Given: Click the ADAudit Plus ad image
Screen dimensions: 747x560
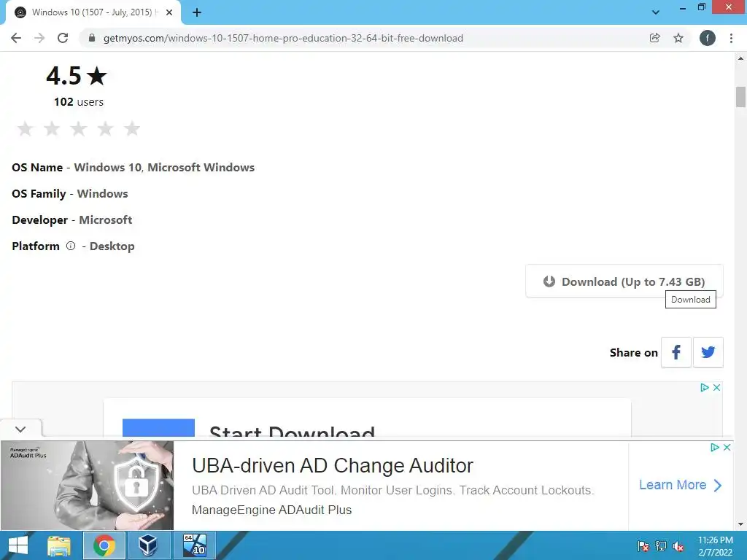Looking at the screenshot, I should [88, 485].
